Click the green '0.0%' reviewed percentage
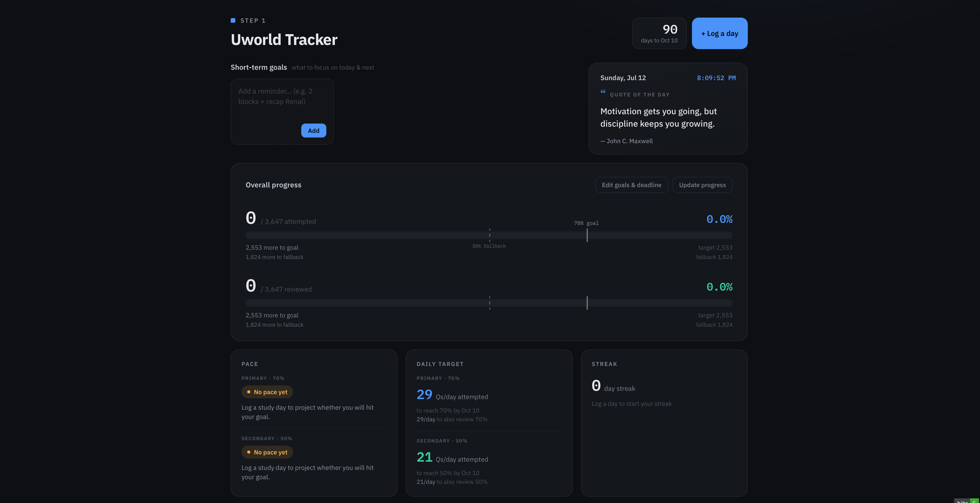 point(719,287)
